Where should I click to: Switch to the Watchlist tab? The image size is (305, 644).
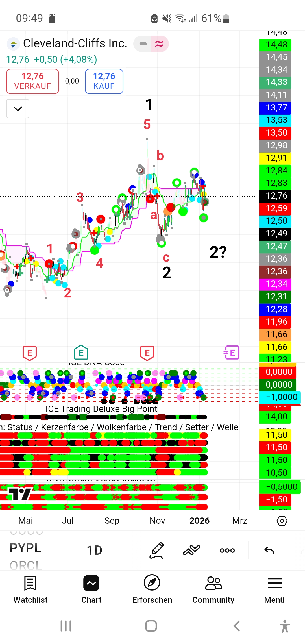(x=30, y=589)
